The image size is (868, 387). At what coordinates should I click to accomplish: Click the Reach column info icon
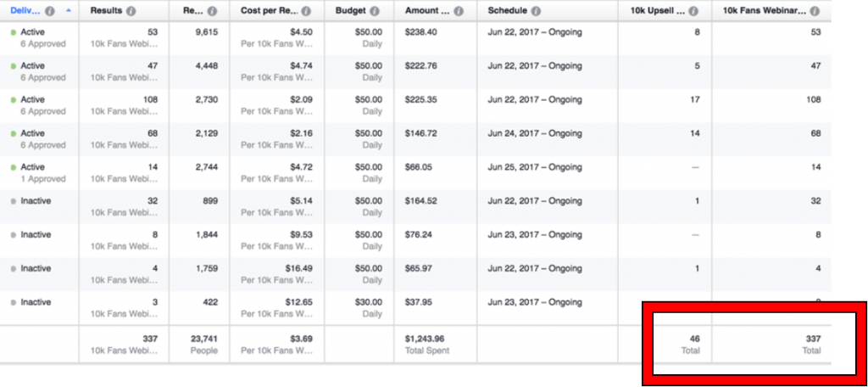pyautogui.click(x=211, y=12)
